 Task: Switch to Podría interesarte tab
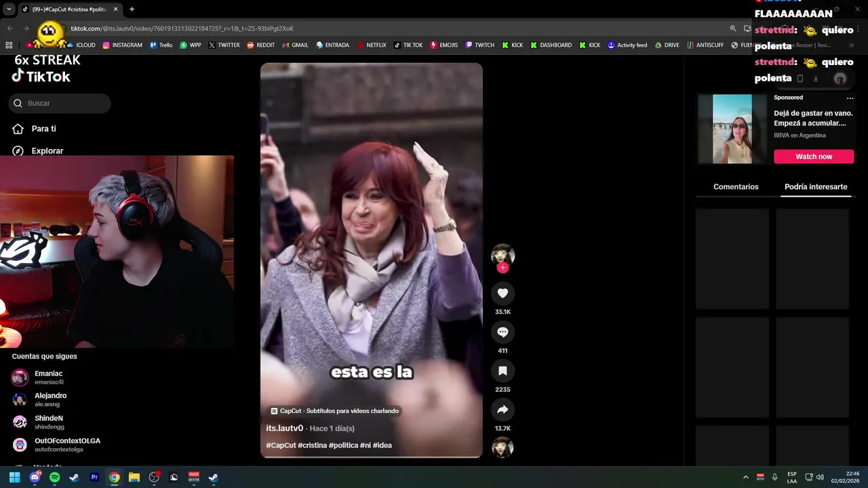tap(816, 186)
